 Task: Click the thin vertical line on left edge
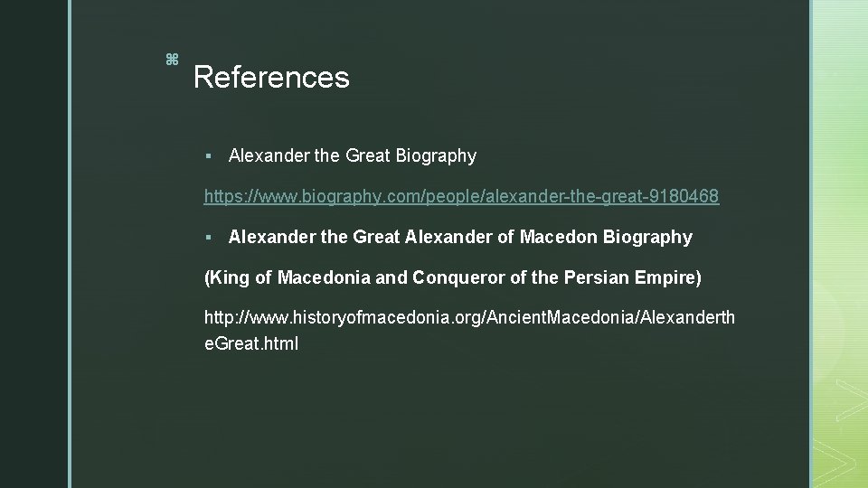click(70, 244)
